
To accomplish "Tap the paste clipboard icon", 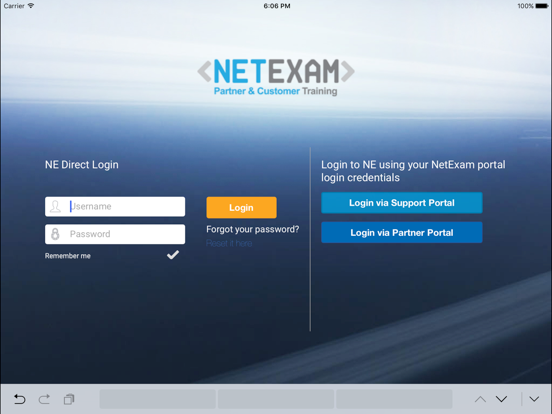I will click(x=69, y=399).
